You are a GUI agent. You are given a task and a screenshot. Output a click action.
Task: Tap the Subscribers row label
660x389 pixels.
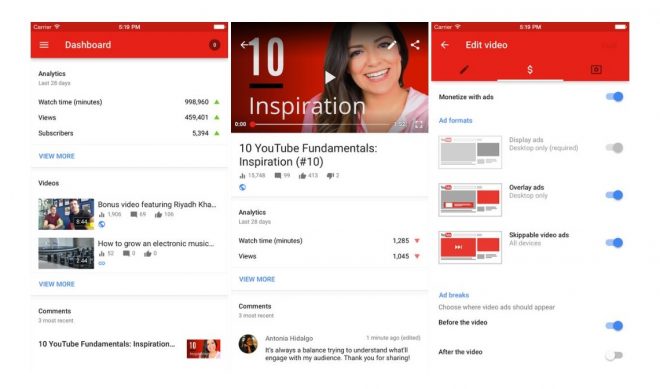tap(56, 133)
